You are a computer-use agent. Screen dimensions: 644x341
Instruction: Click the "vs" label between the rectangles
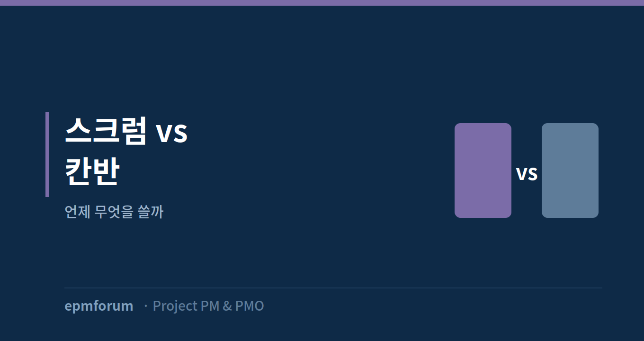[527, 174]
